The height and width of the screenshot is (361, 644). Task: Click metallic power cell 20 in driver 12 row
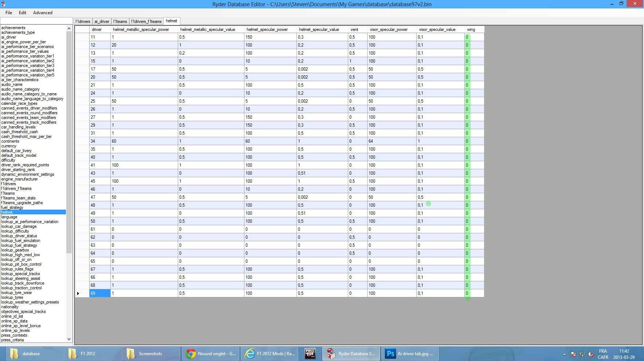pos(144,45)
